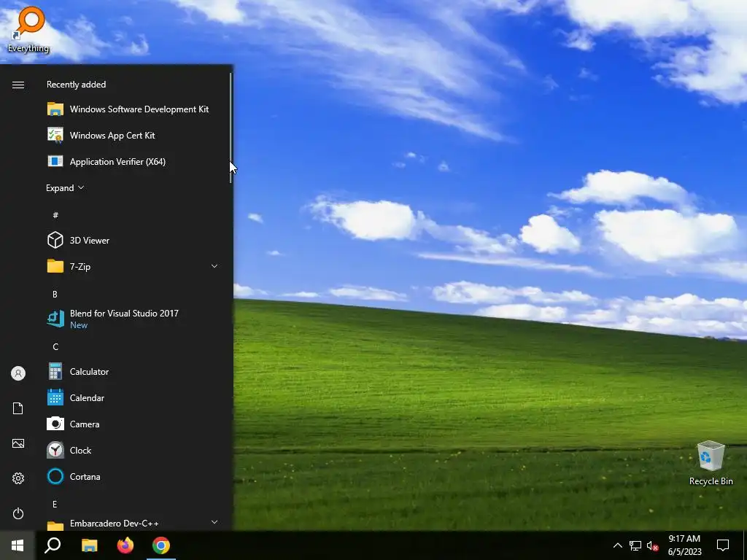Open the notification Action Center icon

723,545
